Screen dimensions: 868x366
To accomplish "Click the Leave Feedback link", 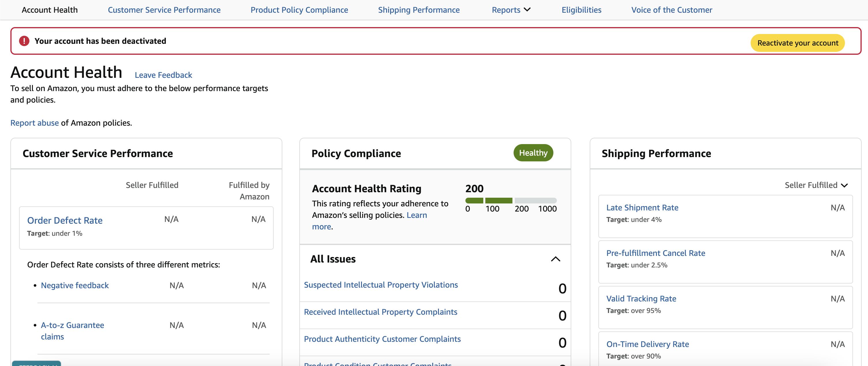I will (164, 75).
